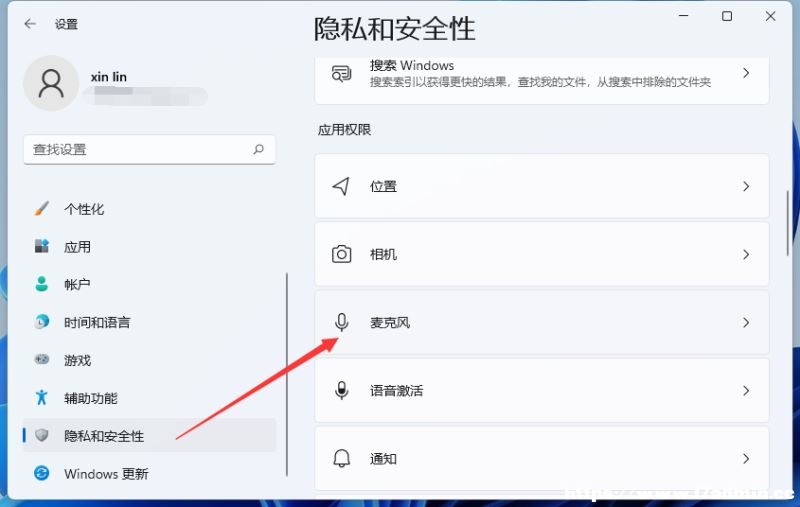Image resolution: width=800 pixels, height=507 pixels.
Task: Open the 搜索 Windows settings label
Action: pos(412,65)
